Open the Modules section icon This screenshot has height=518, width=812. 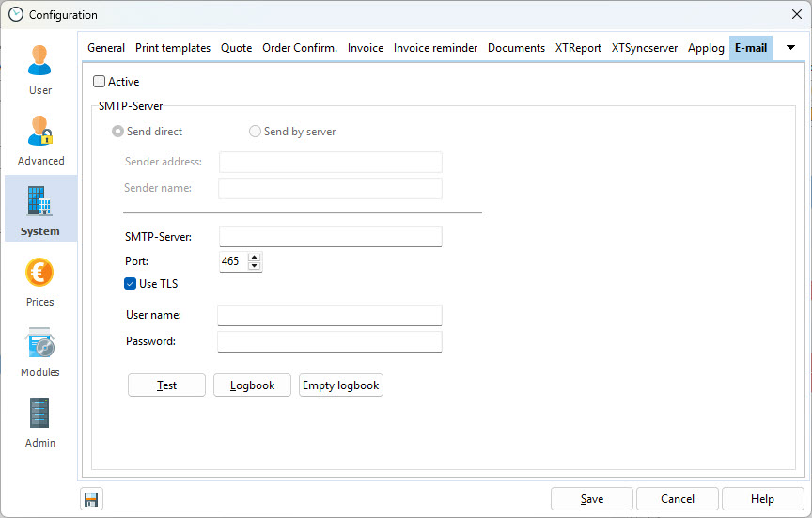40,343
